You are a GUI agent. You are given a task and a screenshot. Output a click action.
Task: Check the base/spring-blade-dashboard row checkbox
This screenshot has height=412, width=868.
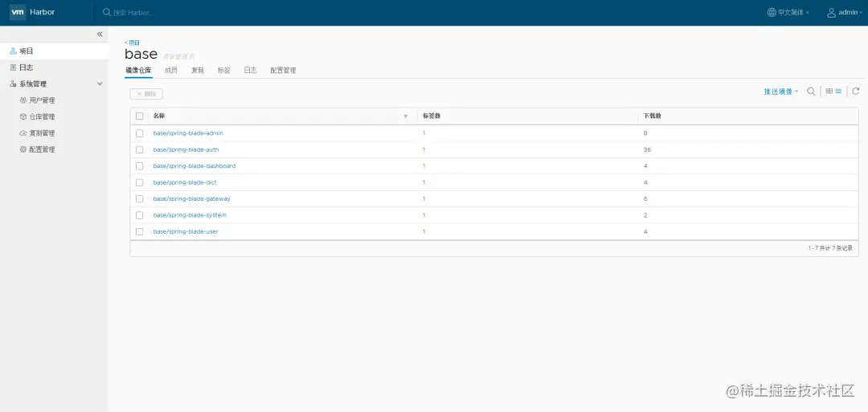coord(140,166)
